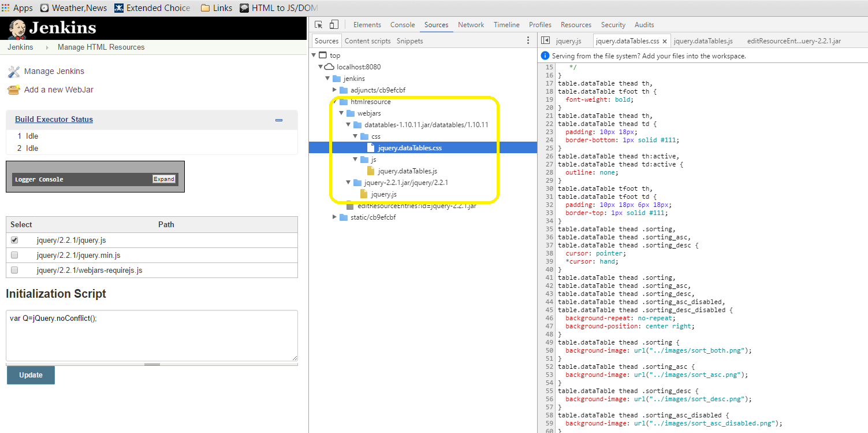Open the Sources pane more options menu
This screenshot has height=433, width=868.
click(528, 40)
